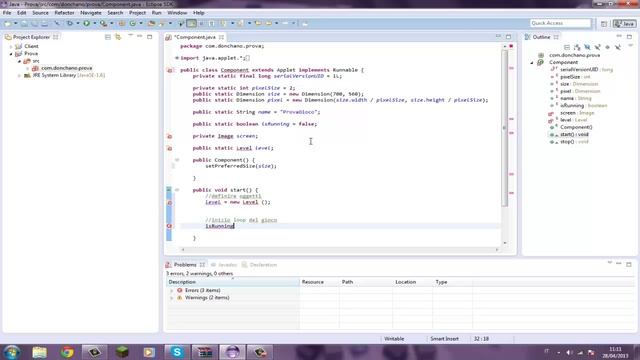Click the Print toolbar icon
The image size is (640, 360).
coord(44,24)
